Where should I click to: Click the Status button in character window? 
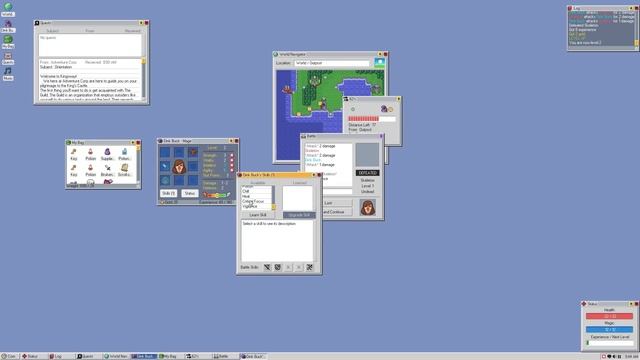click(x=189, y=193)
